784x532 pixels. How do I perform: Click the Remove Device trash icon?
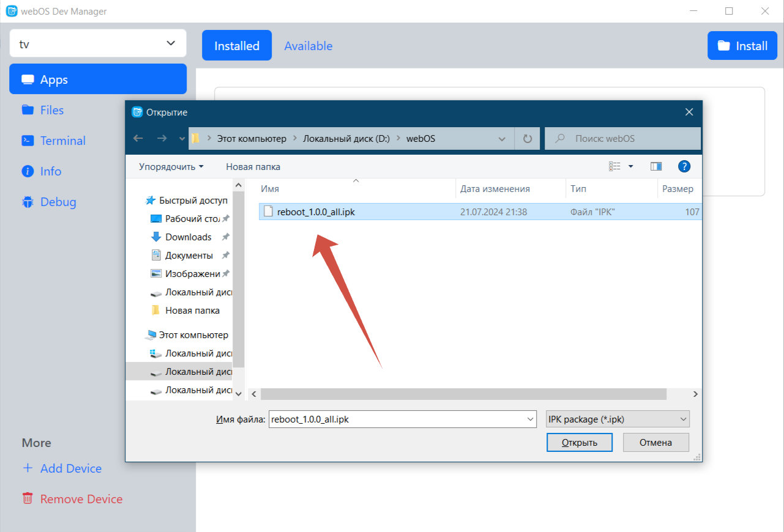(28, 499)
